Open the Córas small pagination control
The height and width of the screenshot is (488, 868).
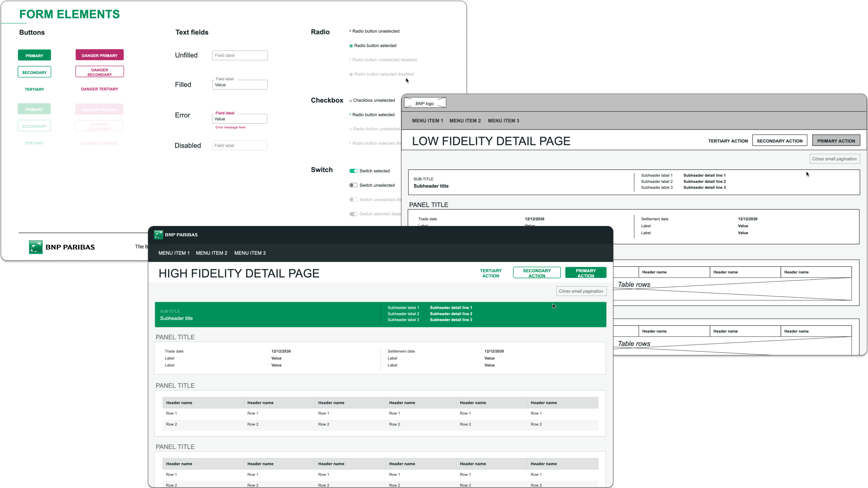(x=581, y=291)
